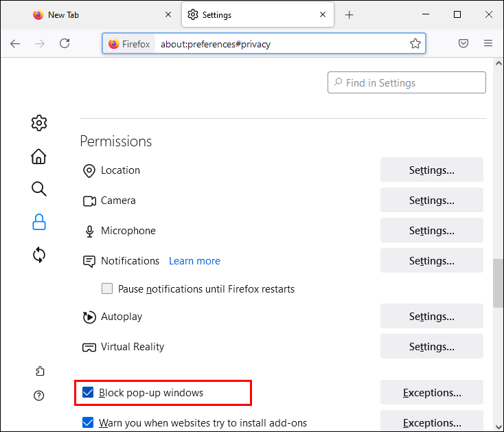This screenshot has height=432, width=504.
Task: Click the Notifications Learn more link
Action: coord(194,261)
